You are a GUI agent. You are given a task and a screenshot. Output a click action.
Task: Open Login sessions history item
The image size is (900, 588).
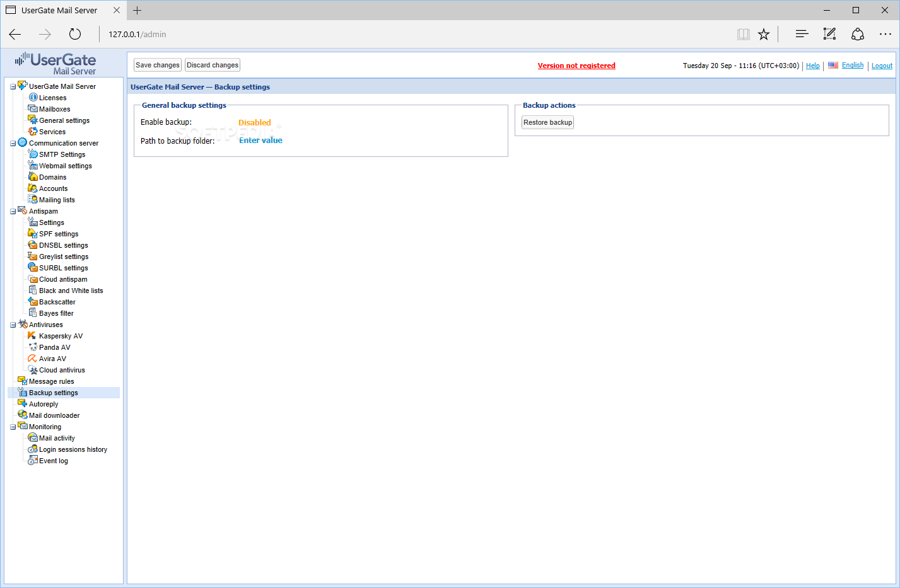(x=73, y=449)
